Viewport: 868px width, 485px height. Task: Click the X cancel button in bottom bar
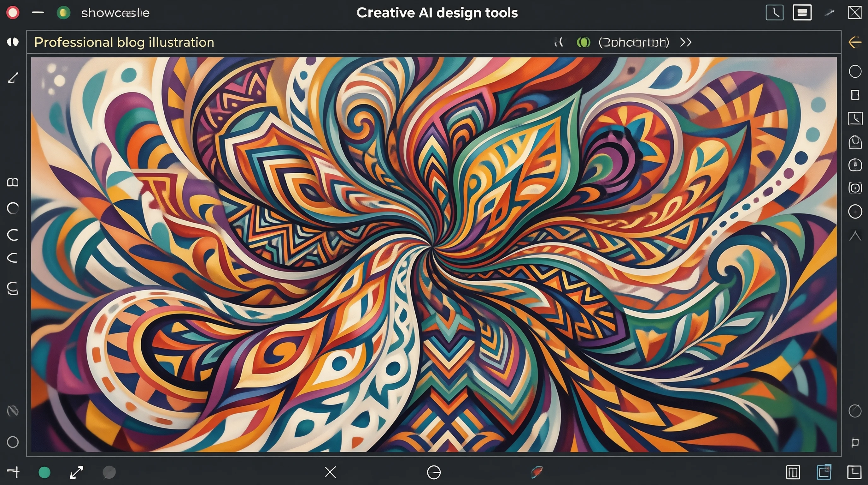pyautogui.click(x=330, y=472)
